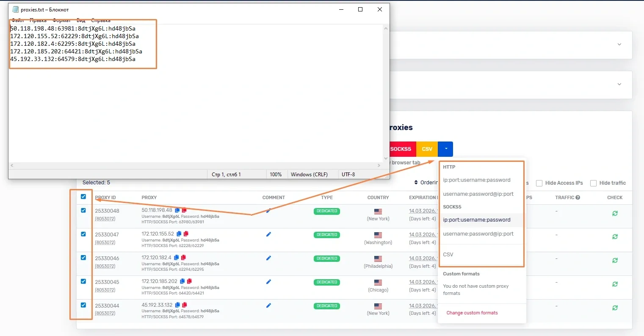Open the Change custom formats link

pos(472,313)
